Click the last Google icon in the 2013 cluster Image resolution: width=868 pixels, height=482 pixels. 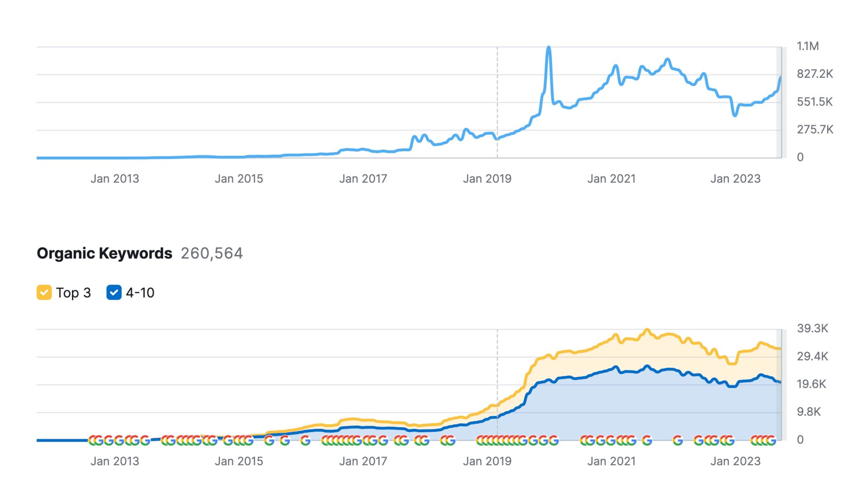[145, 440]
